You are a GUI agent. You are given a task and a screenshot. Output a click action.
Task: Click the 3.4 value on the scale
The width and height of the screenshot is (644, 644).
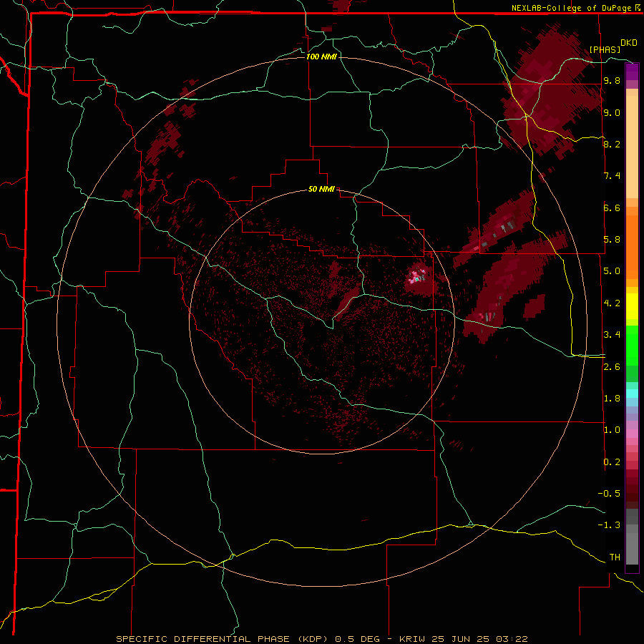(x=612, y=335)
